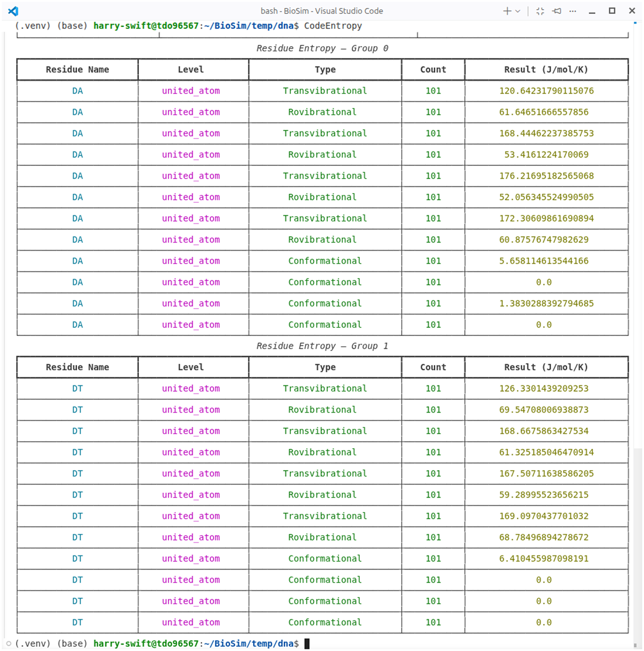Click the terminal cursor at bottom prompt

307,643
